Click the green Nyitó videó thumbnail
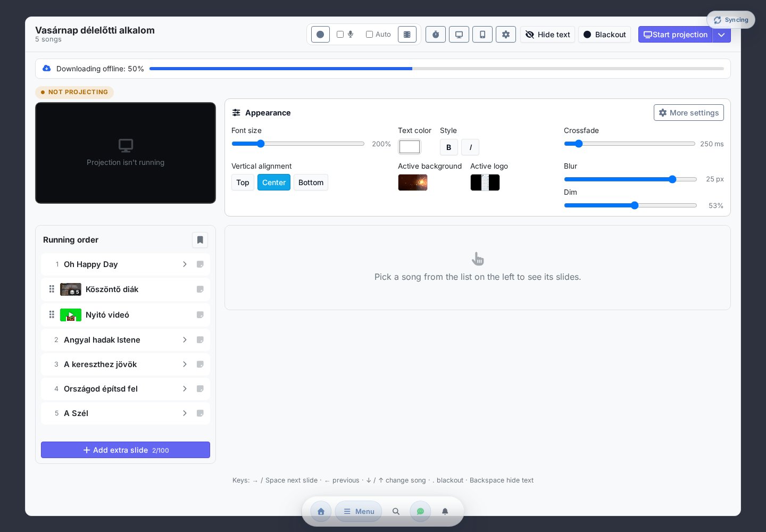 click(x=71, y=315)
